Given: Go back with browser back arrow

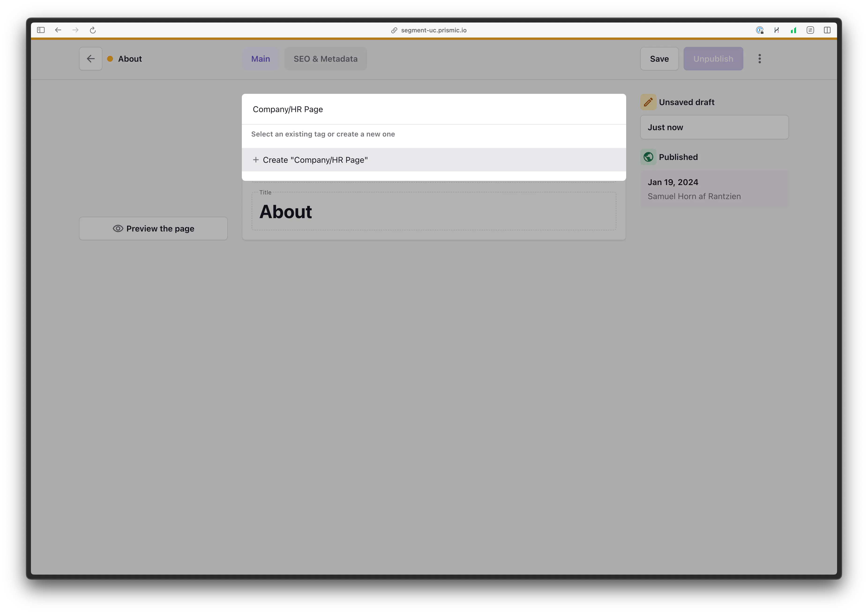Looking at the screenshot, I should [58, 30].
